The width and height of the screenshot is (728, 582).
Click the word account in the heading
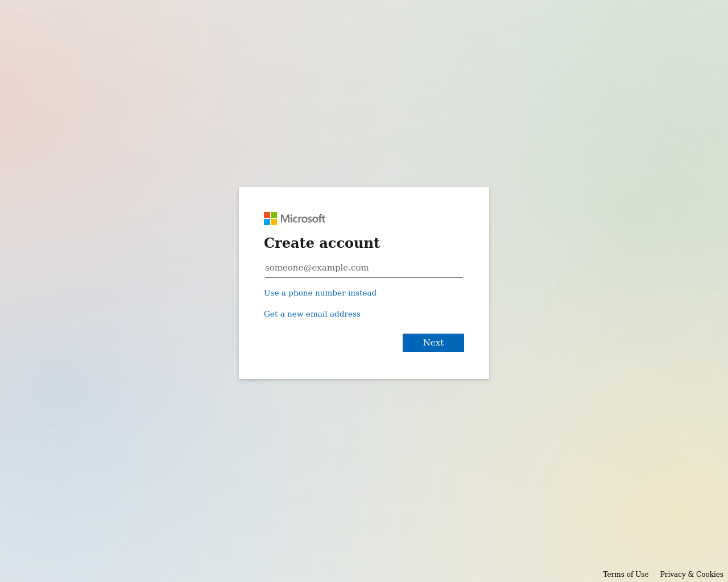(x=349, y=243)
